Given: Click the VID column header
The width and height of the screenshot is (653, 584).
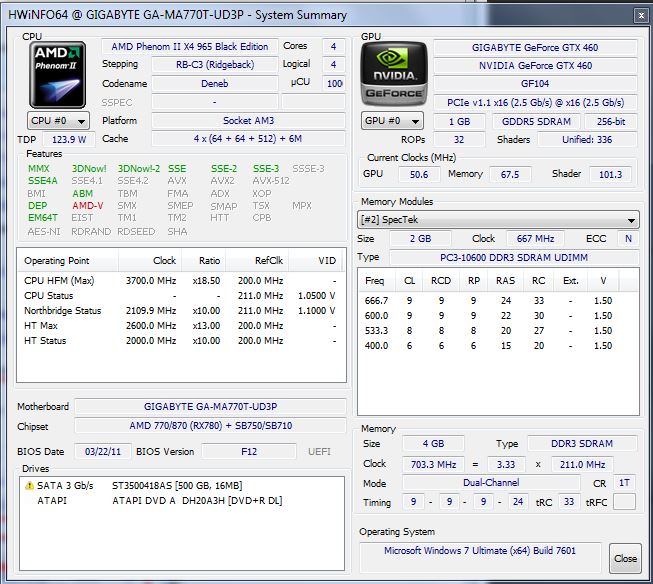Looking at the screenshot, I should (315, 261).
